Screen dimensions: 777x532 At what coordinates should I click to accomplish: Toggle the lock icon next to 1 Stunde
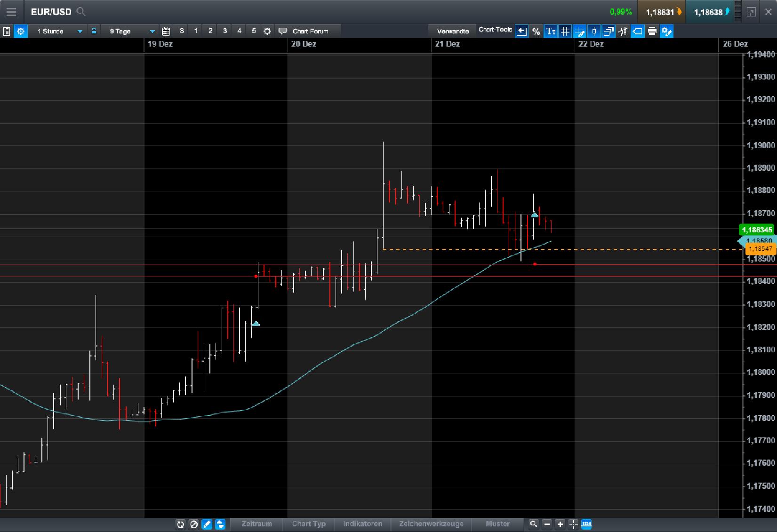[x=94, y=31]
